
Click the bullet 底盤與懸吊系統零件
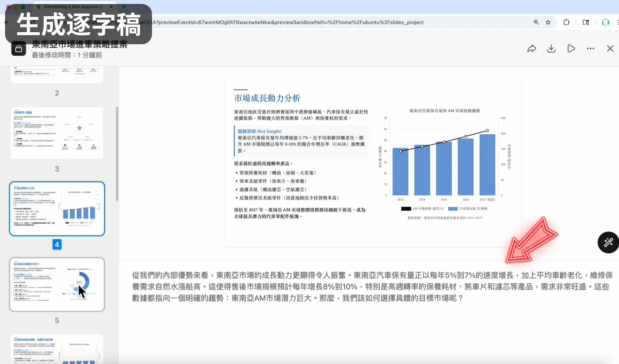(290, 198)
